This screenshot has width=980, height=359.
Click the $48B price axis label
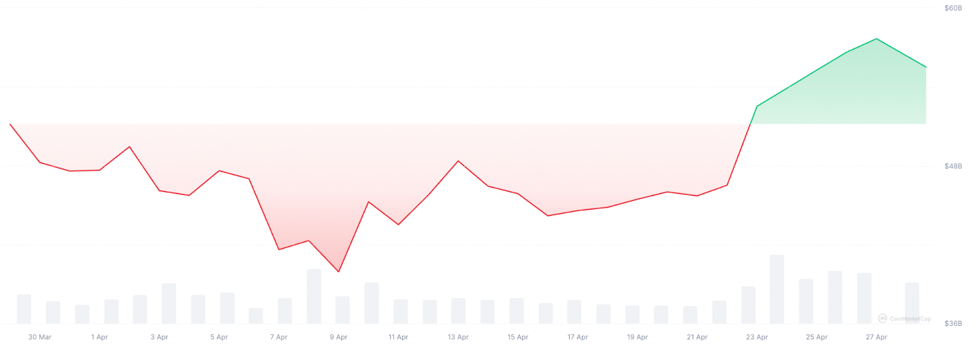pos(953,166)
